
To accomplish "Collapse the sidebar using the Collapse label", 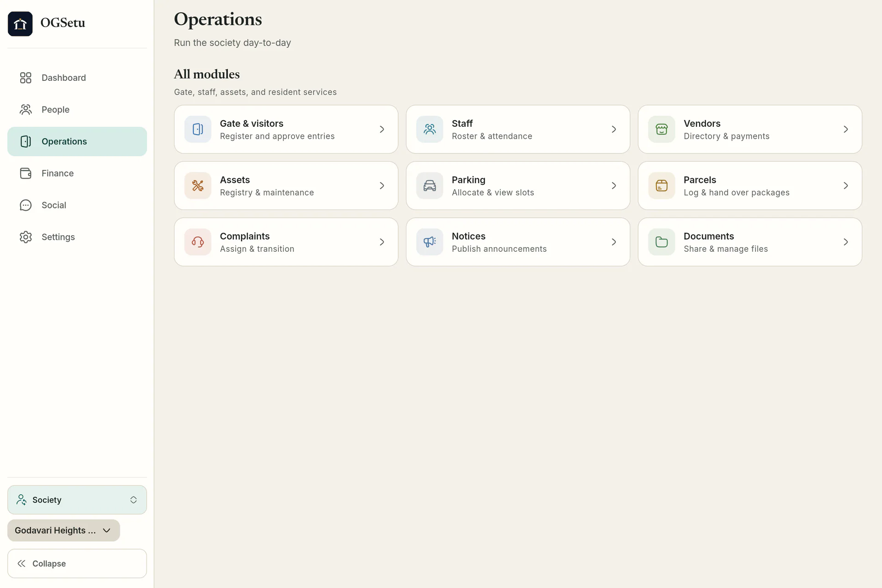I will pos(49,563).
